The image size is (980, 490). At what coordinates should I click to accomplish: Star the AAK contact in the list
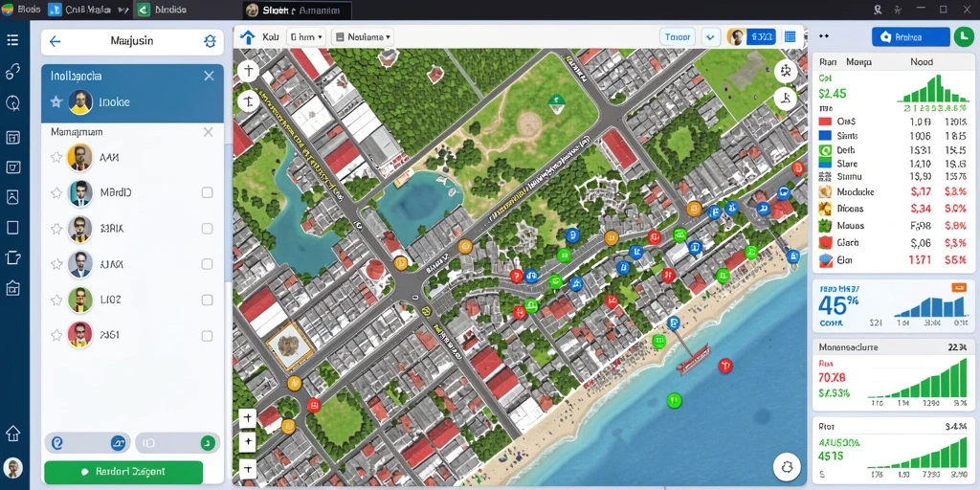pyautogui.click(x=56, y=158)
